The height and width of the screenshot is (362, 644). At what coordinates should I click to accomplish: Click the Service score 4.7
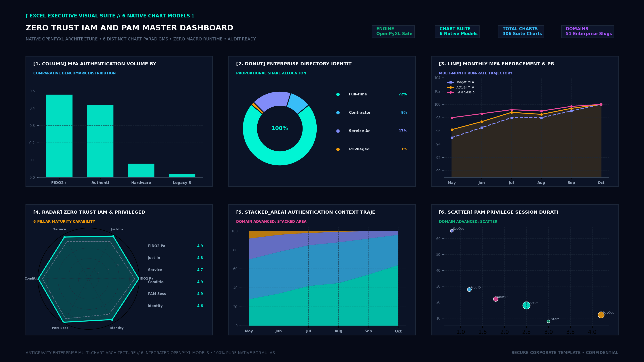pos(200,270)
